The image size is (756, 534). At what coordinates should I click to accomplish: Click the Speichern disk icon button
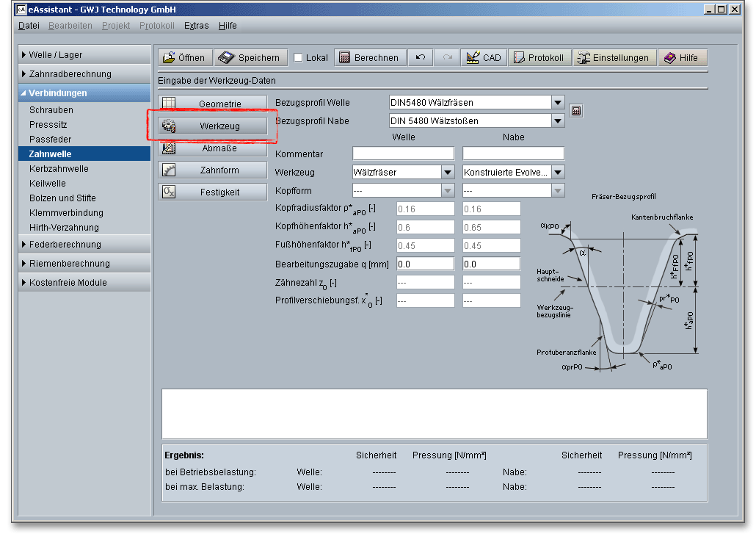pyautogui.click(x=250, y=58)
